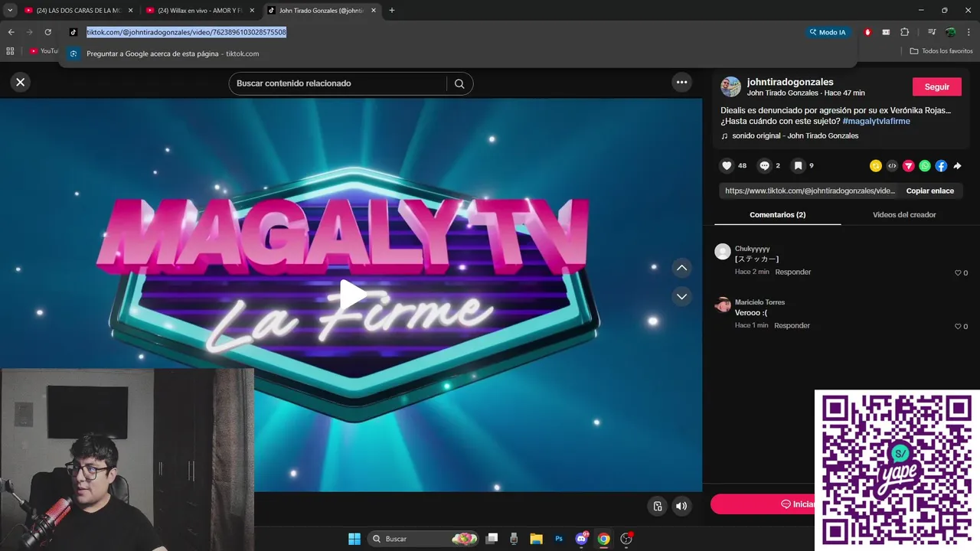
Task: Click the Windows taskbar Buscar search box
Action: 423,539
